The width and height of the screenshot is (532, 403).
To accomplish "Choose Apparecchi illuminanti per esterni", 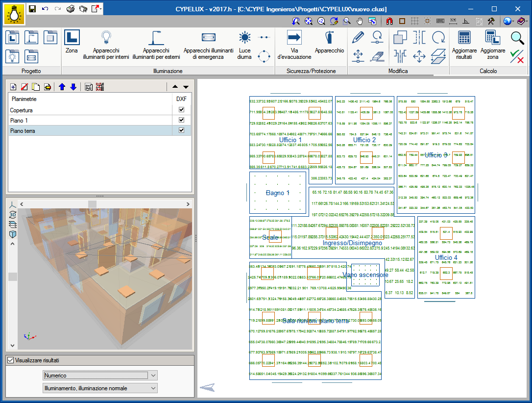I will [156, 45].
